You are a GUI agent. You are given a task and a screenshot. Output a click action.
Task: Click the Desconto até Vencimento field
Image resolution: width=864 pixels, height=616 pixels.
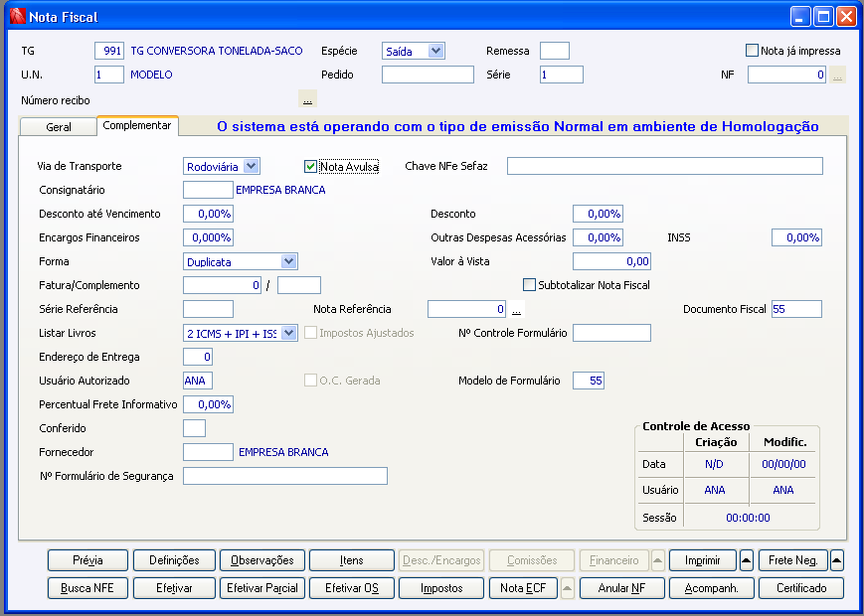coord(208,214)
